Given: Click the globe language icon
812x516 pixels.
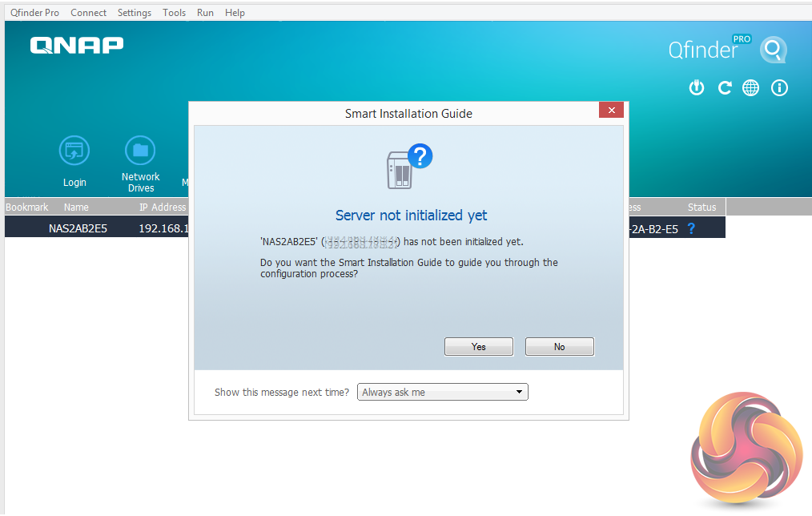Looking at the screenshot, I should [x=751, y=87].
